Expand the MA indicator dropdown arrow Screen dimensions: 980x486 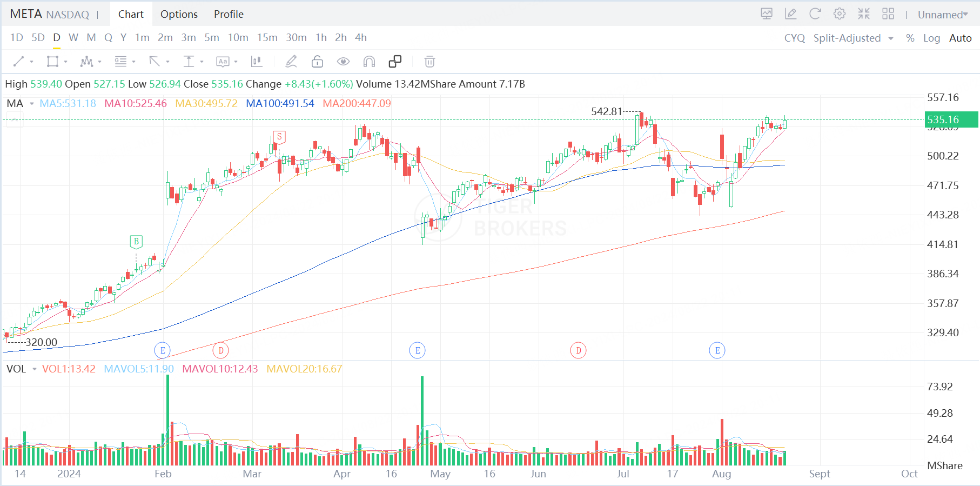tap(32, 103)
